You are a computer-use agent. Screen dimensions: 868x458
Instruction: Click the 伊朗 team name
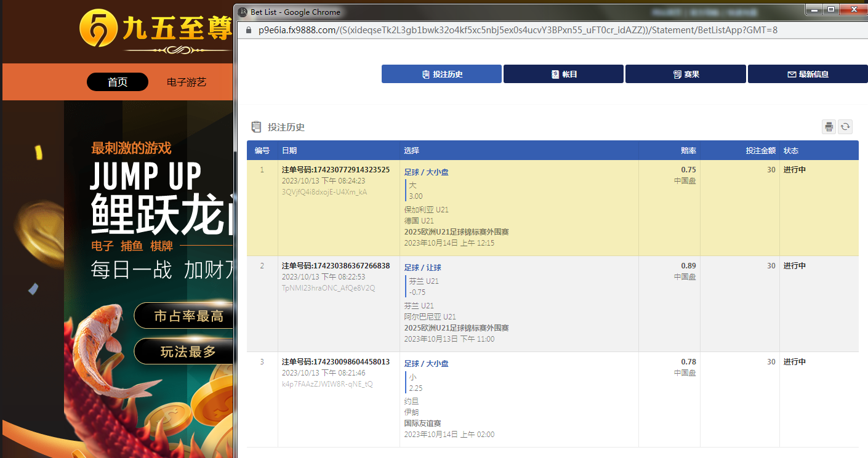(411, 412)
